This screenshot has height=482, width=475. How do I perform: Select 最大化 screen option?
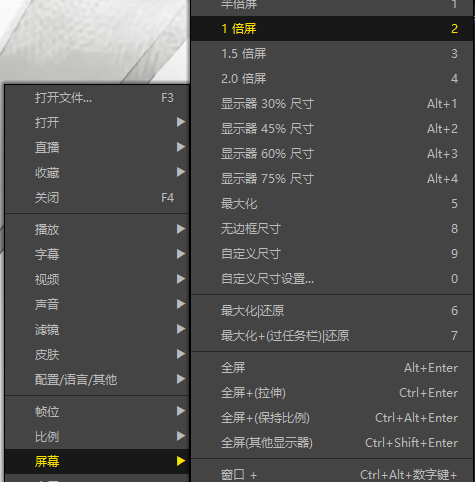[332, 204]
